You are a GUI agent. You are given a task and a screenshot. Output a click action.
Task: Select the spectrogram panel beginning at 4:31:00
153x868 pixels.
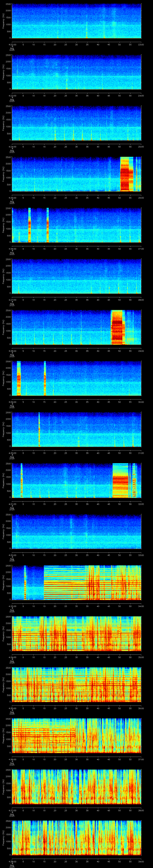click(x=76, y=481)
